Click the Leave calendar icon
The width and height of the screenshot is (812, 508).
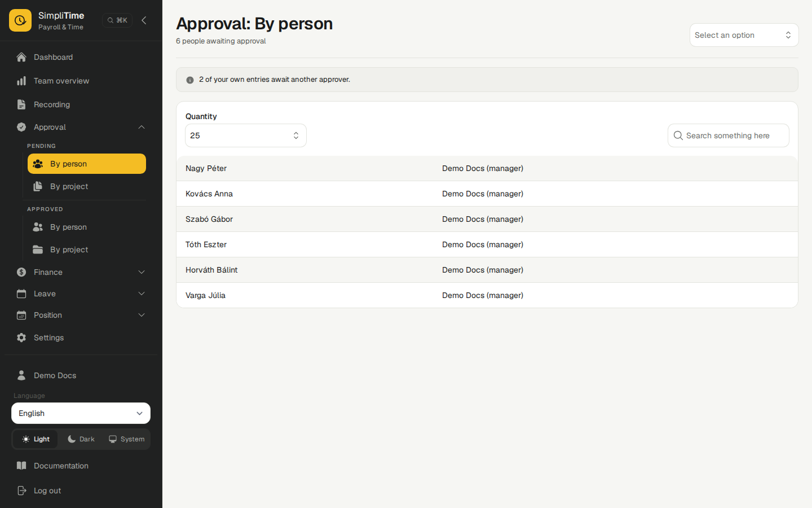click(x=21, y=294)
